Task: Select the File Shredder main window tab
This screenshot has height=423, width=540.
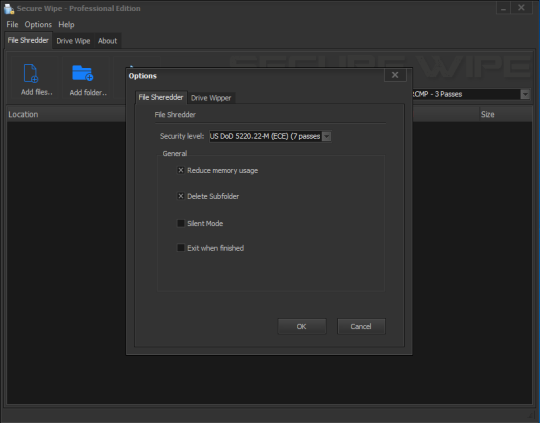Action: click(x=28, y=40)
